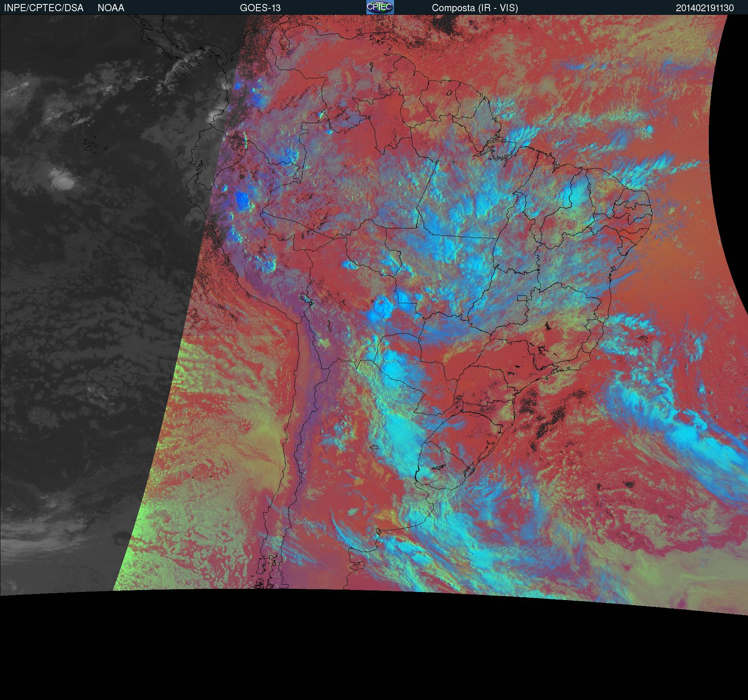The width and height of the screenshot is (748, 700).
Task: Click the INPE/CPTEC/DSA header text
Action: pos(44,8)
